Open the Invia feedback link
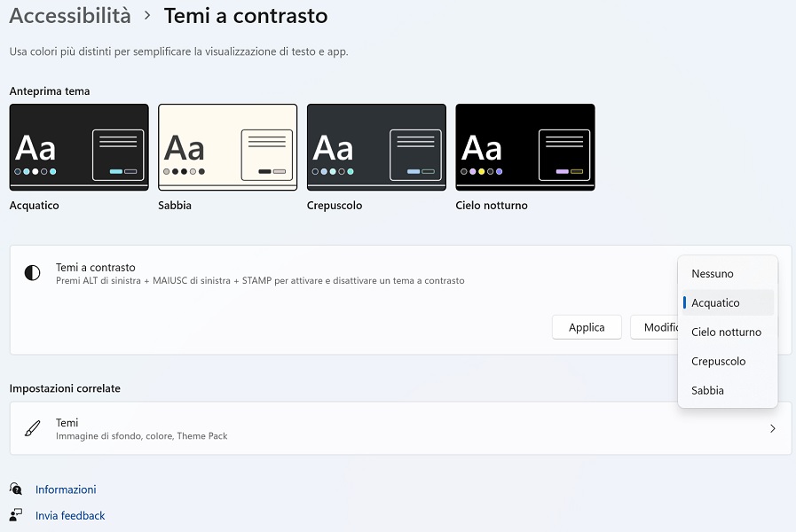 (70, 515)
